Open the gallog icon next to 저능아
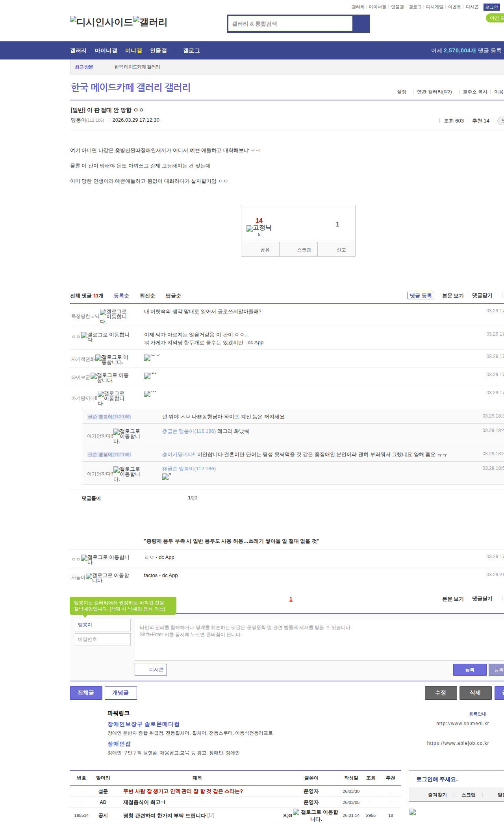The image size is (504, 824). pos(107,577)
